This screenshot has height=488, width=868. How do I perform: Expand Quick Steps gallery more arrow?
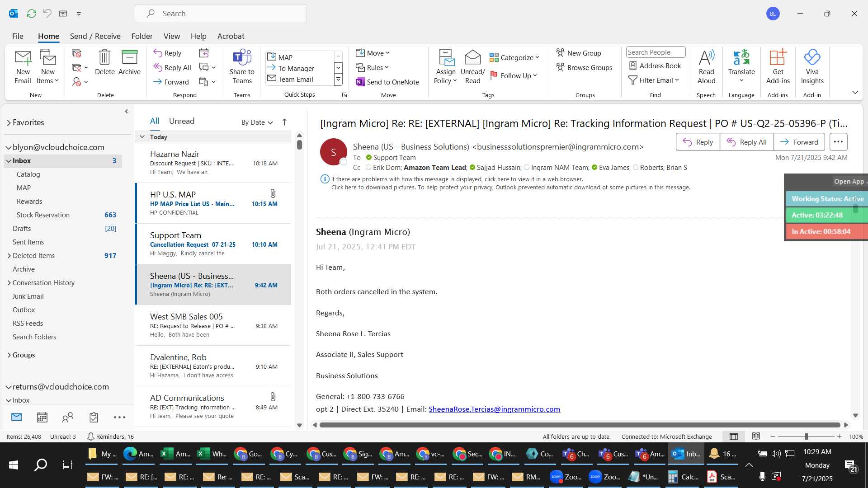[x=338, y=80]
